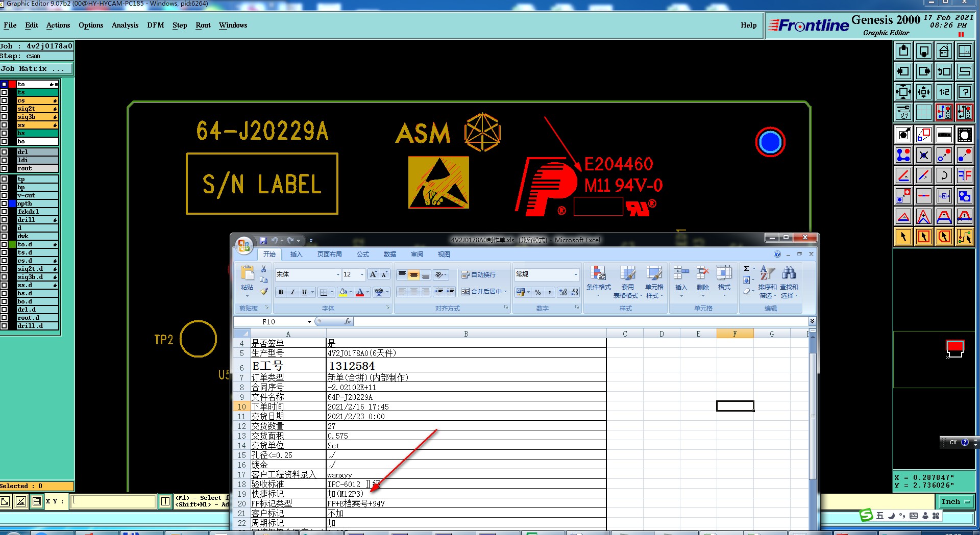980x535 pixels.
Task: Click the pan down arrow icon
Action: 923,51
